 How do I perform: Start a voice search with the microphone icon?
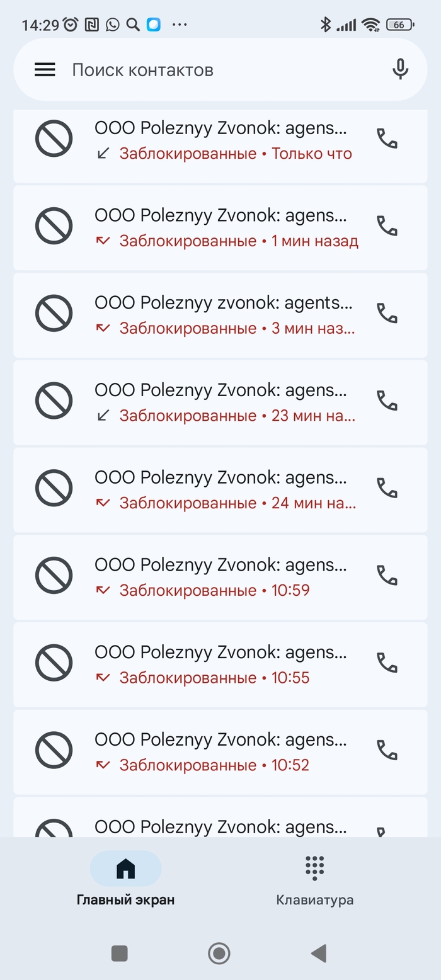pos(399,69)
